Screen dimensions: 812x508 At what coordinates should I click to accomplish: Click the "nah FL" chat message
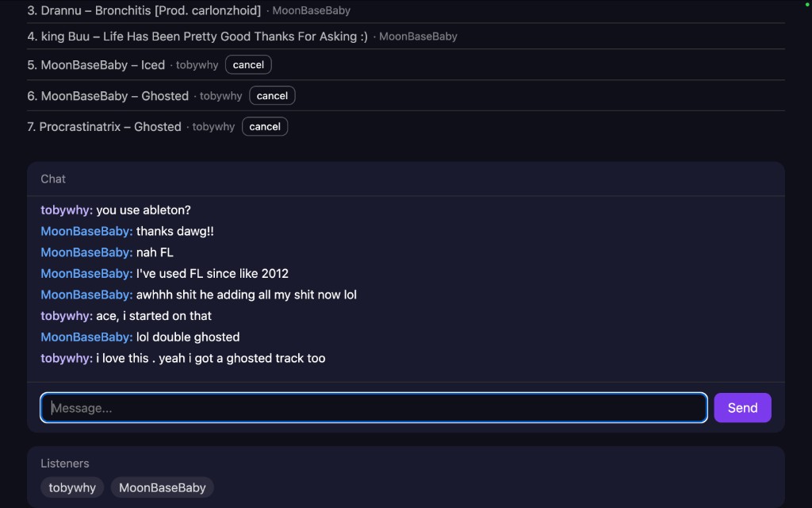point(155,252)
